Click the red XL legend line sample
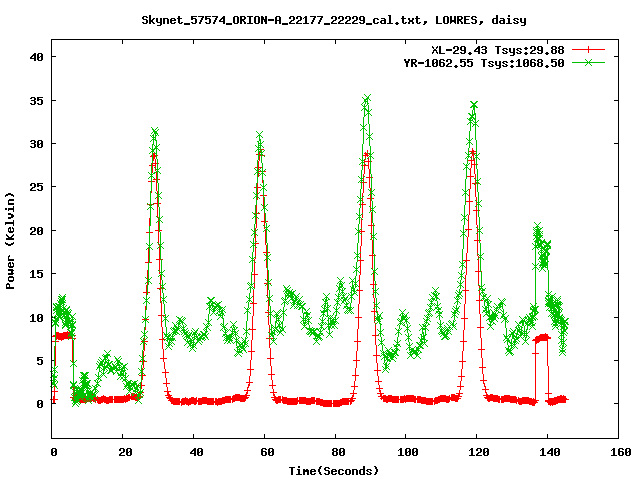 tap(588, 50)
